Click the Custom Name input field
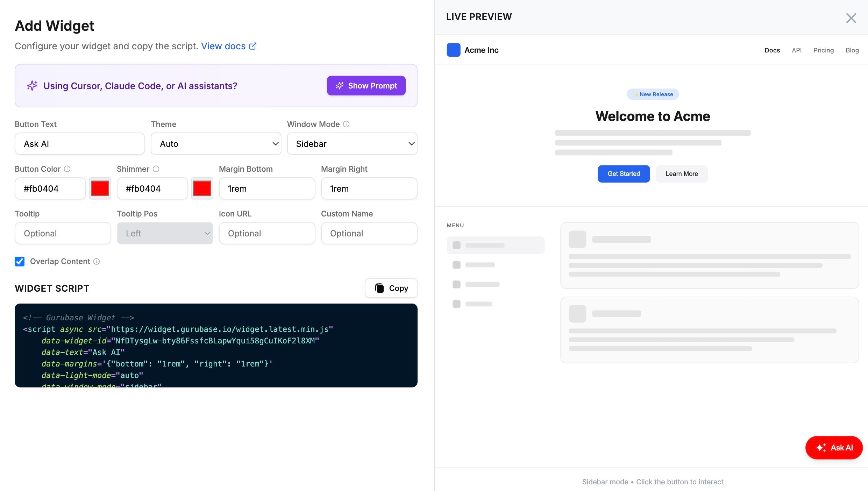Viewport: 868px width, 491px height. tap(369, 233)
